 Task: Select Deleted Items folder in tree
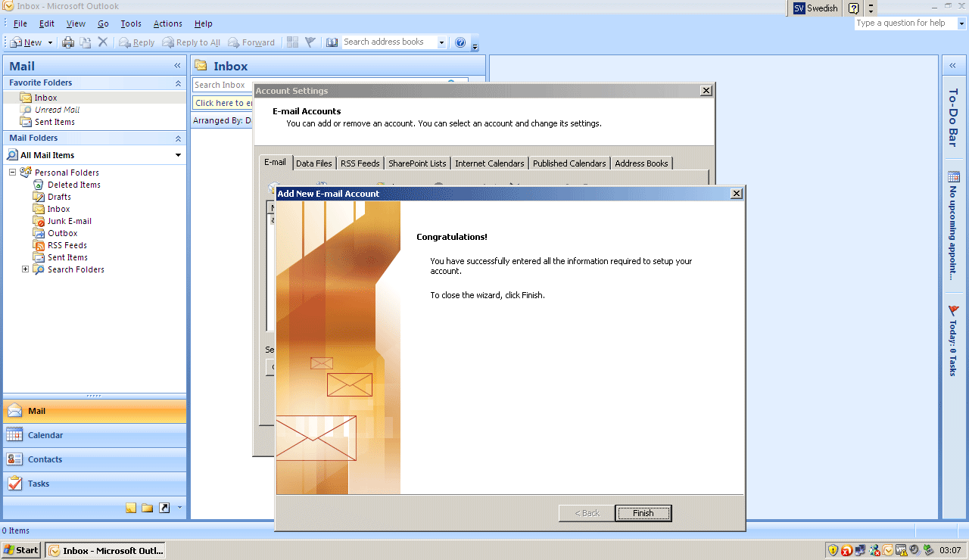(74, 185)
